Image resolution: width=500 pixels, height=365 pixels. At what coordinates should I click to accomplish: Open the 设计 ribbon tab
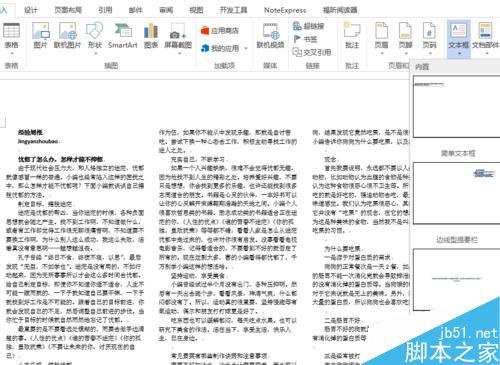point(30,10)
